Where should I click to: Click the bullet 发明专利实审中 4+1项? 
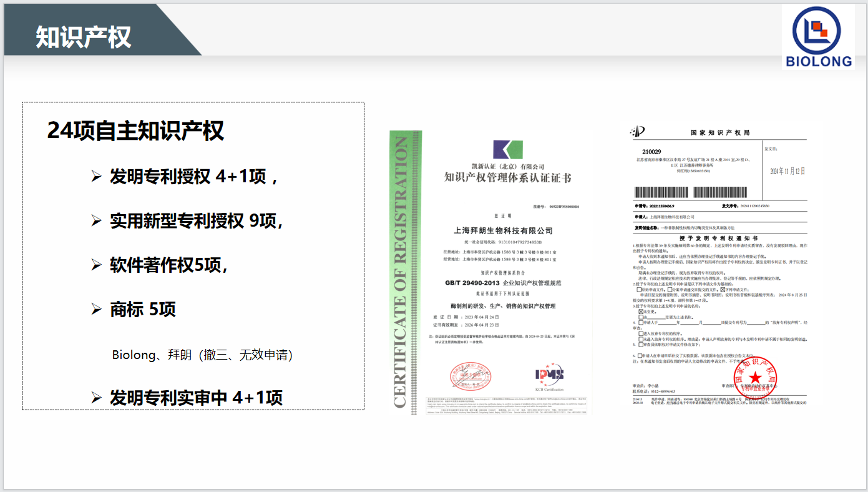[197, 398]
